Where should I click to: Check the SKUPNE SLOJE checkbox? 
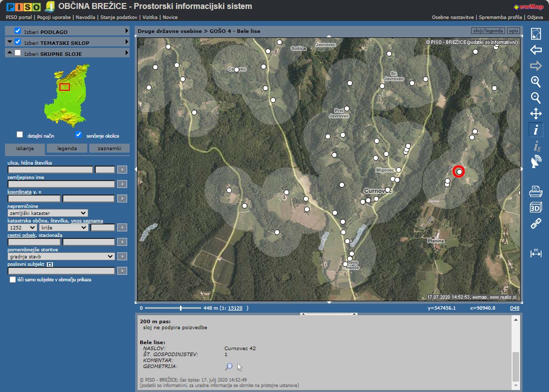pyautogui.click(x=18, y=53)
